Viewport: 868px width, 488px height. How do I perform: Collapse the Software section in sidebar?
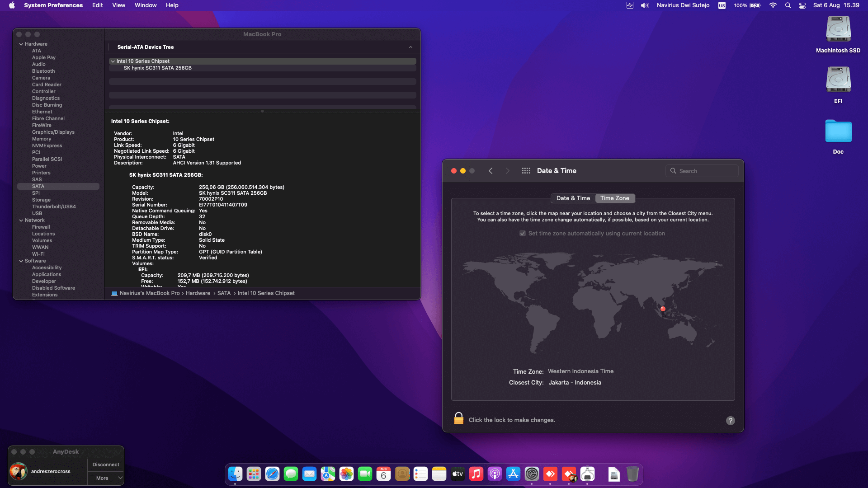click(21, 261)
